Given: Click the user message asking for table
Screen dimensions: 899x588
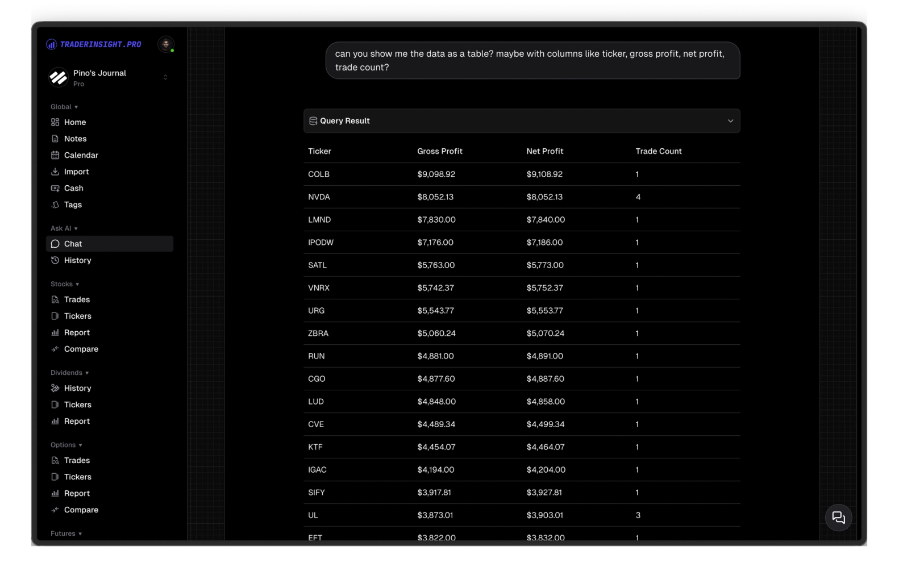Looking at the screenshot, I should pos(532,60).
